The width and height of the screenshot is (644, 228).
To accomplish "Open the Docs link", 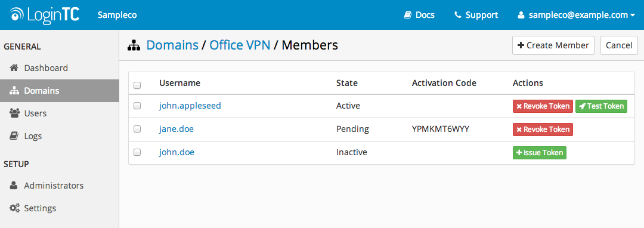I will coord(419,15).
